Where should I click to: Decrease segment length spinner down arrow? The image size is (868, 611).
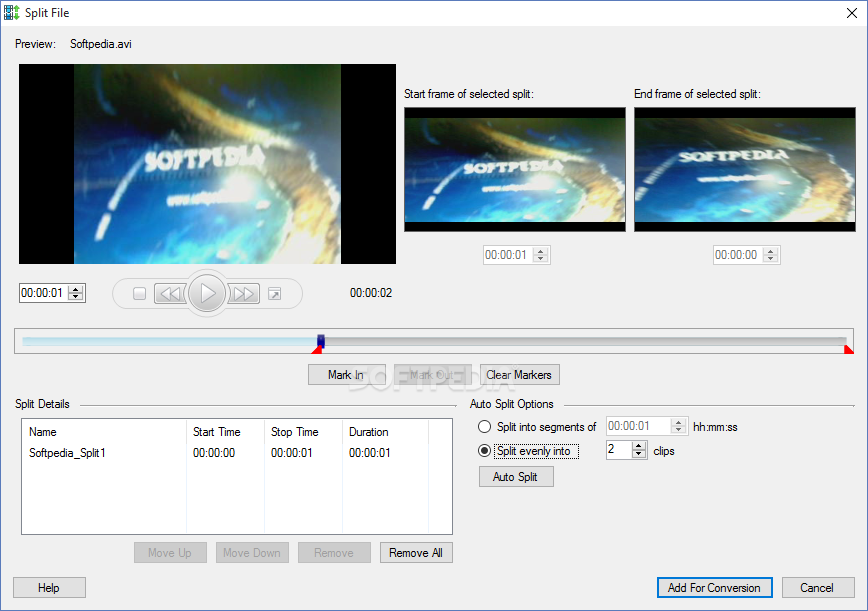[x=678, y=430]
